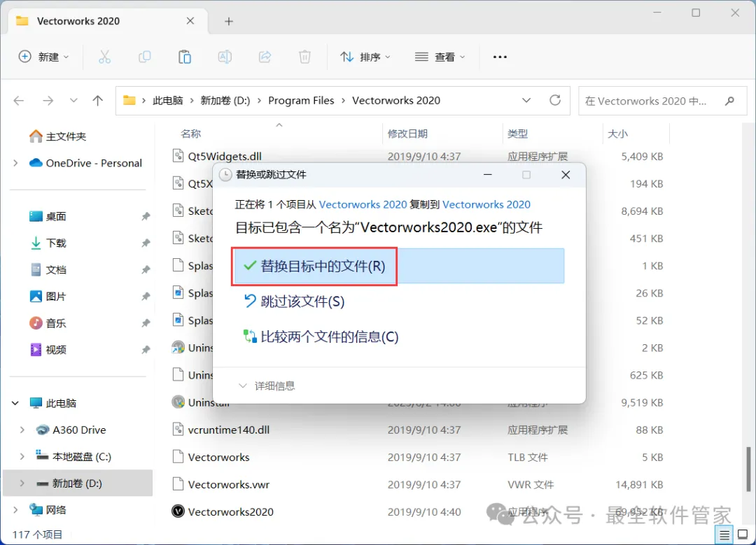Expand OneDrive - Personal tree node
Viewport: 756px width, 545px height.
coord(15,163)
